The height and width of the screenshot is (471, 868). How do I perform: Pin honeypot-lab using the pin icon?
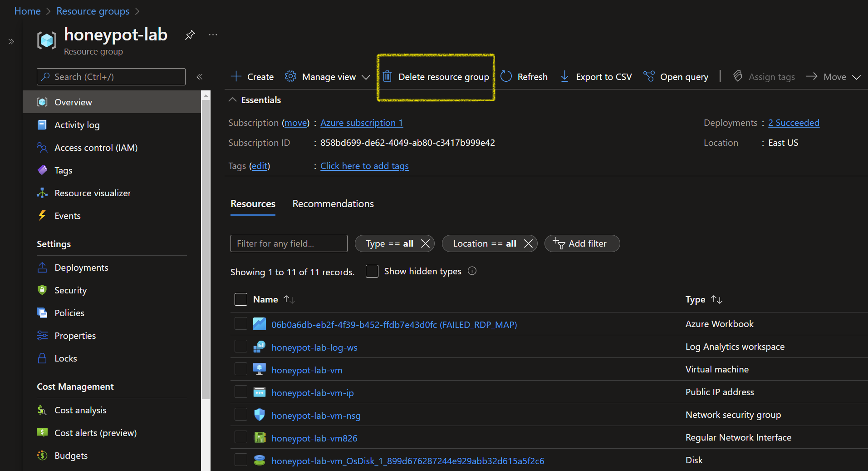click(190, 35)
